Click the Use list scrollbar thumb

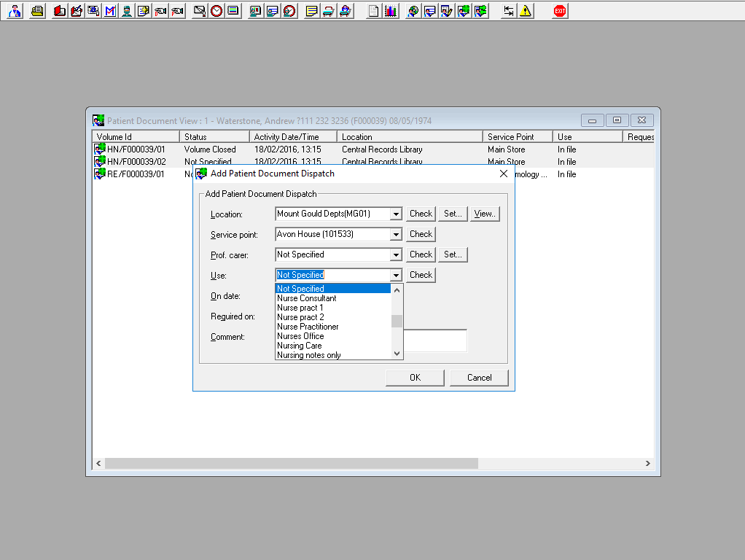click(x=397, y=322)
